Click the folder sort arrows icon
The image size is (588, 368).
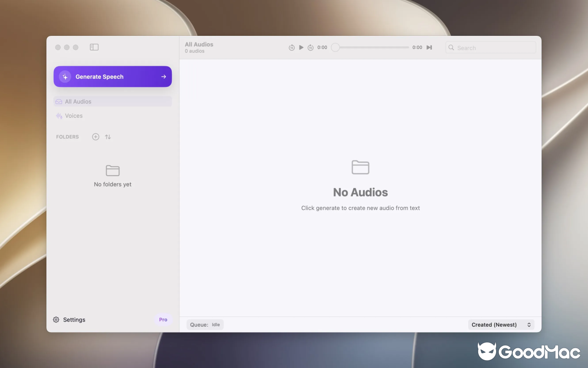(108, 137)
